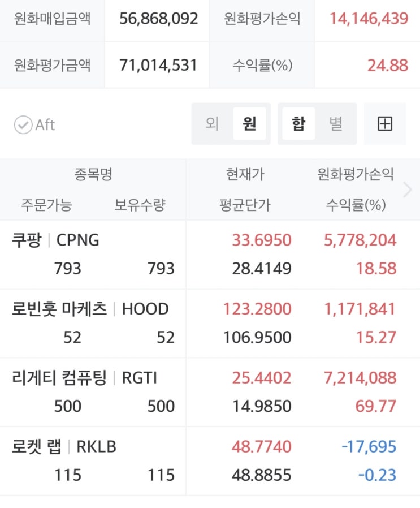The image size is (420, 508).
Task: Tap RKLB current price 48.7740
Action: tap(262, 446)
